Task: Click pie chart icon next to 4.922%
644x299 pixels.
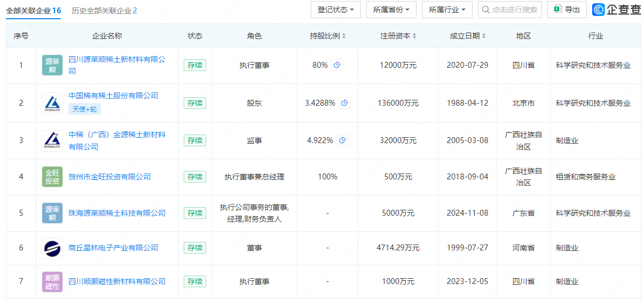Action: pos(342,140)
